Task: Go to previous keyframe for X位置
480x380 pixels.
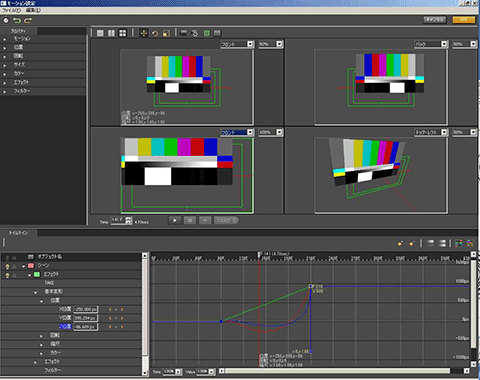Action: pyautogui.click(x=110, y=309)
